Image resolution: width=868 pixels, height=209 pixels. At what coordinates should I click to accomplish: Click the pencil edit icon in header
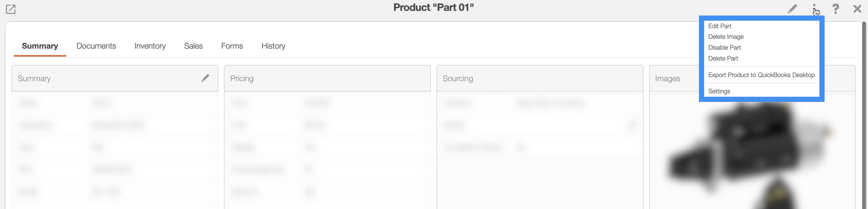(x=792, y=9)
